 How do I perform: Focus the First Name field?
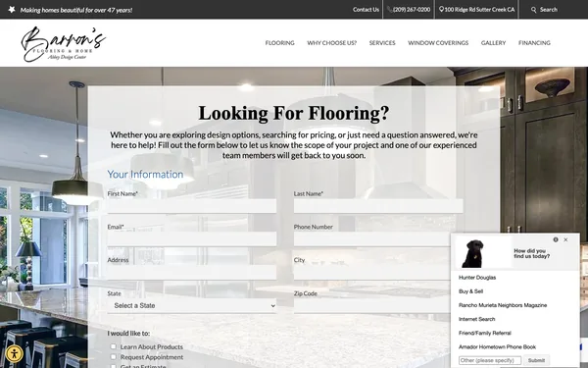(x=192, y=206)
